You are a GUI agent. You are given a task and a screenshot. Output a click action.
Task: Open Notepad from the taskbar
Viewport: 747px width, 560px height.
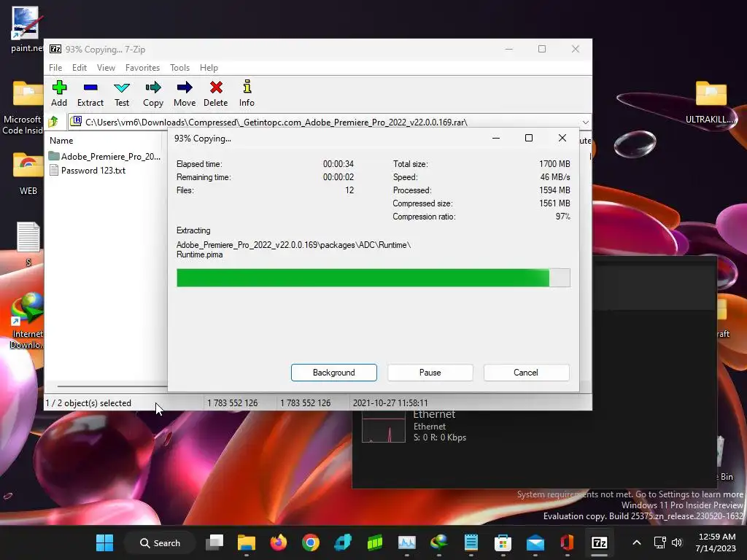point(471,542)
